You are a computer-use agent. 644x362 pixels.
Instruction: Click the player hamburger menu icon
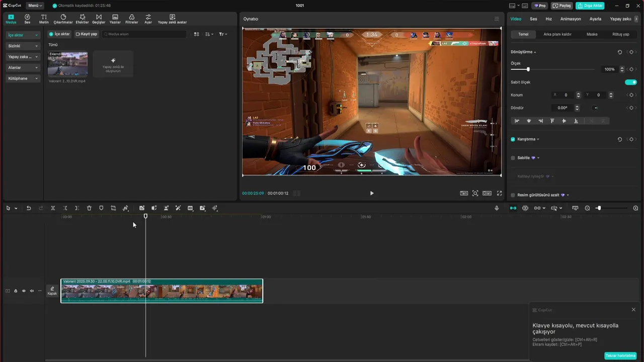497,19
